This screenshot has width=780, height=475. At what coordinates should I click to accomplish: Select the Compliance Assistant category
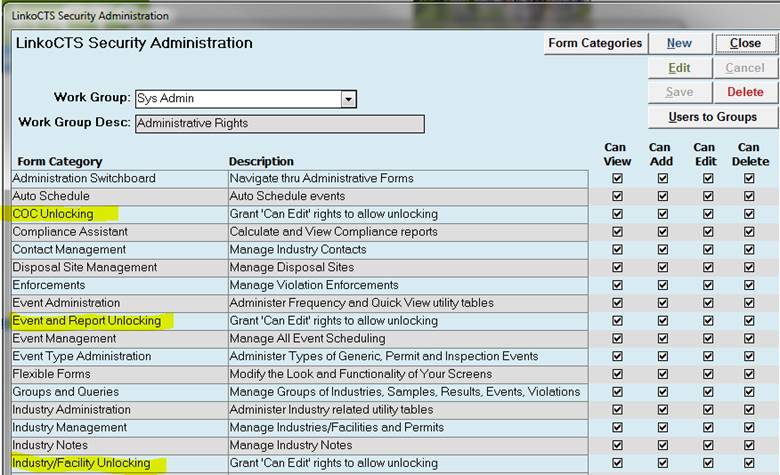[x=119, y=232]
